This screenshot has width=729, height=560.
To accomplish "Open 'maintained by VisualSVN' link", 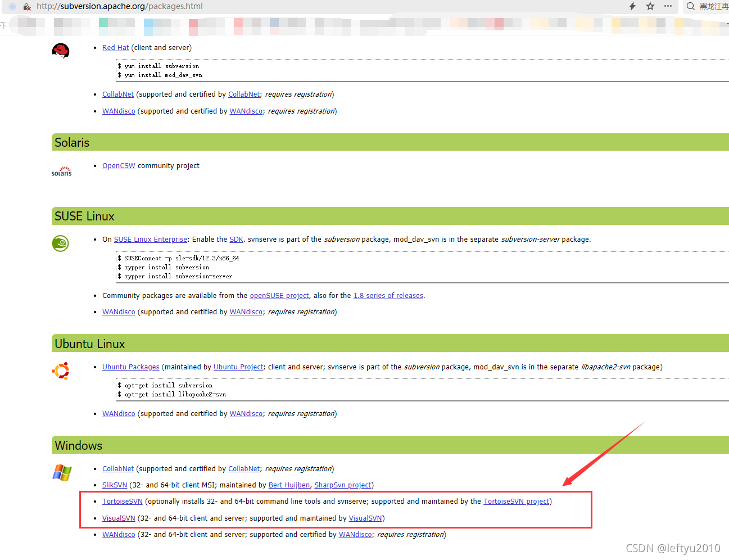I will (x=365, y=518).
